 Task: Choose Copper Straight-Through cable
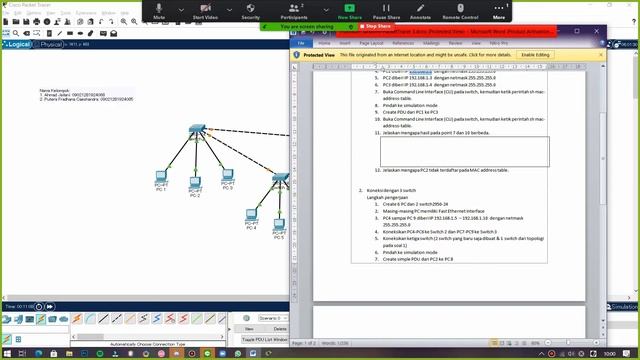(x=104, y=318)
